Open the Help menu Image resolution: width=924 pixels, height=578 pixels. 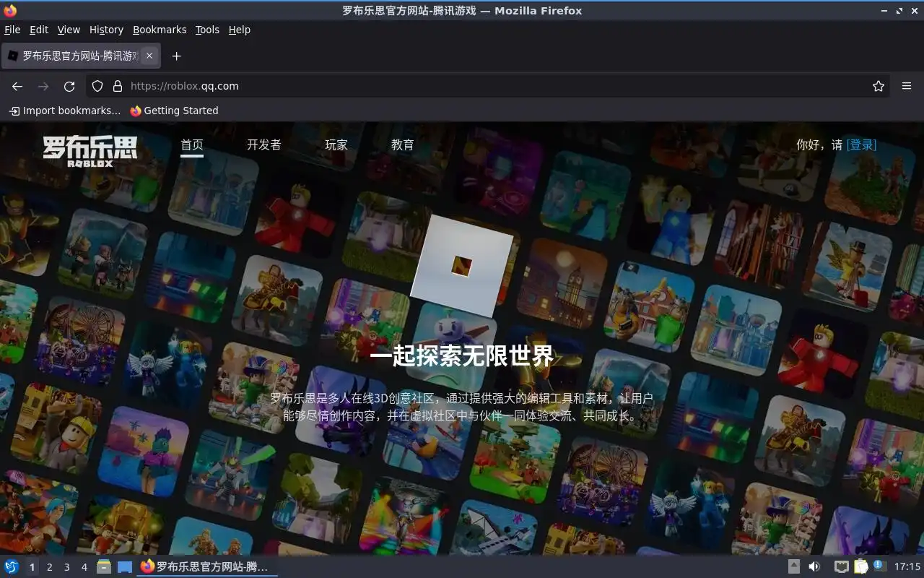pyautogui.click(x=239, y=30)
